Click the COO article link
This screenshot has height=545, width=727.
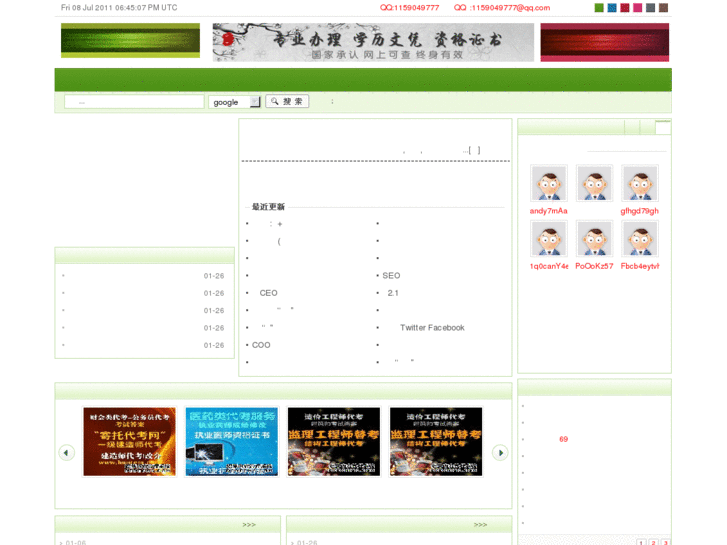[261, 345]
